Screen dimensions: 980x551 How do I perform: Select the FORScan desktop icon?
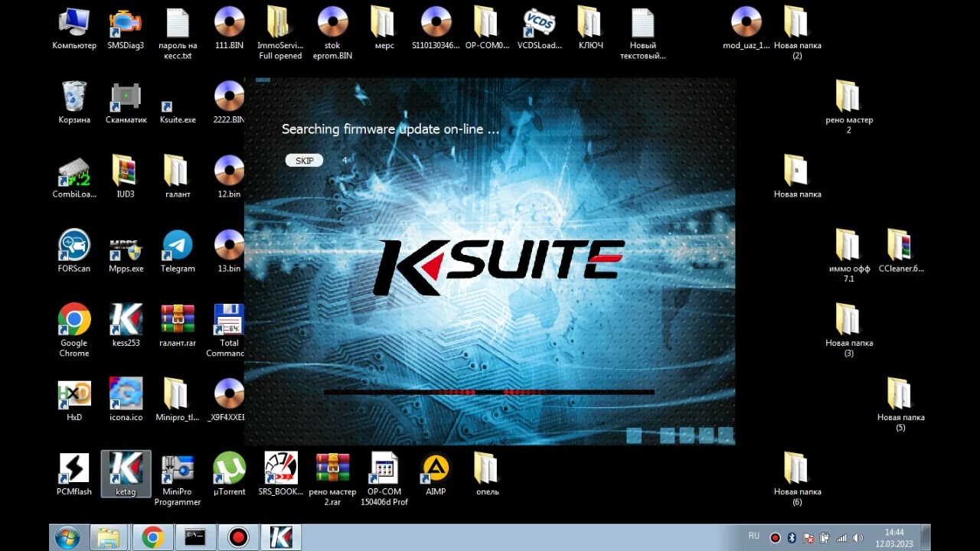pyautogui.click(x=74, y=251)
